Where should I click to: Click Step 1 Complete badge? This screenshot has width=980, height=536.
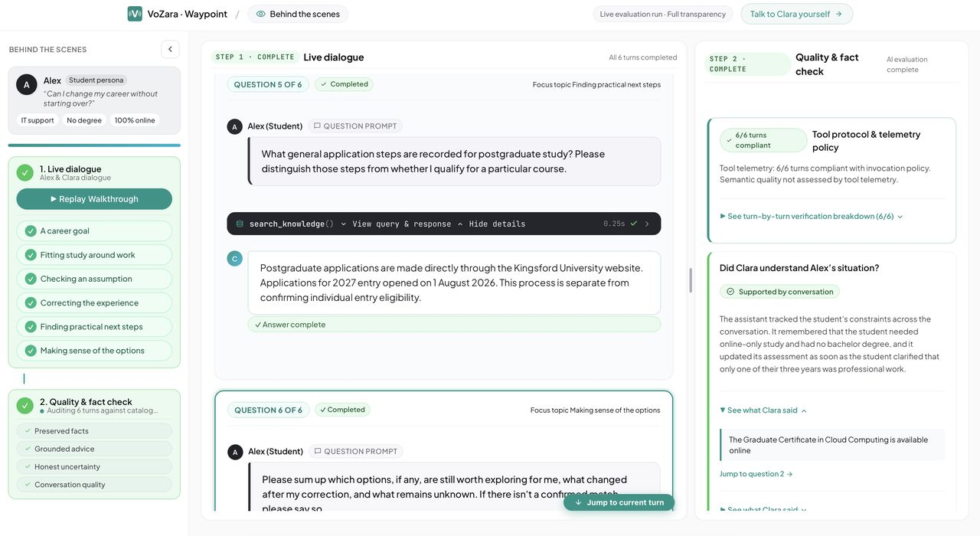(255, 57)
